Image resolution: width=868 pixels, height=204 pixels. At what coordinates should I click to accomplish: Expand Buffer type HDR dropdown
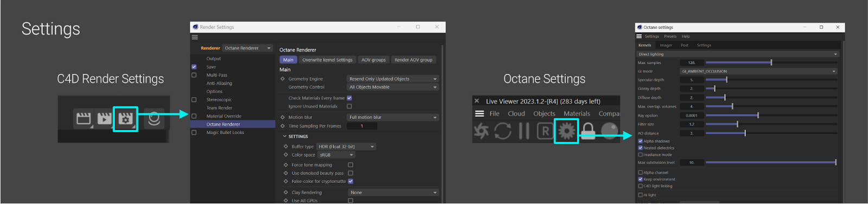click(346, 146)
